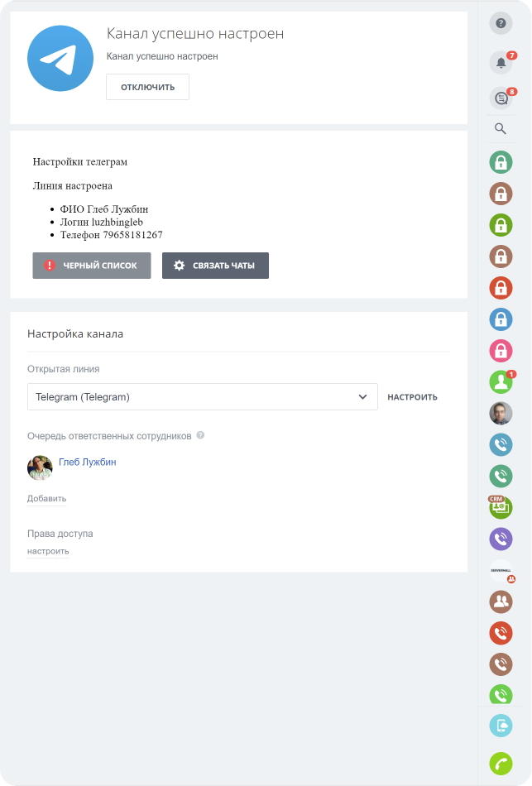Open the CRM contact chat icon
Viewport: 532px width, 786px height.
[x=501, y=507]
